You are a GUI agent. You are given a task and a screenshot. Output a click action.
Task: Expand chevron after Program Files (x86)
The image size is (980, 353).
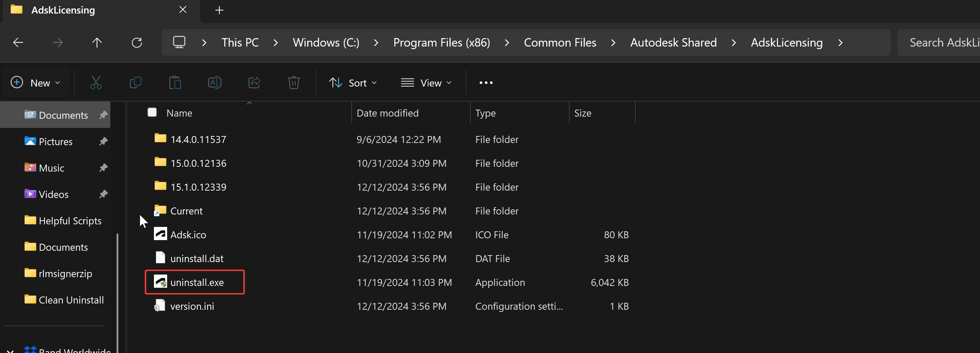(x=507, y=43)
